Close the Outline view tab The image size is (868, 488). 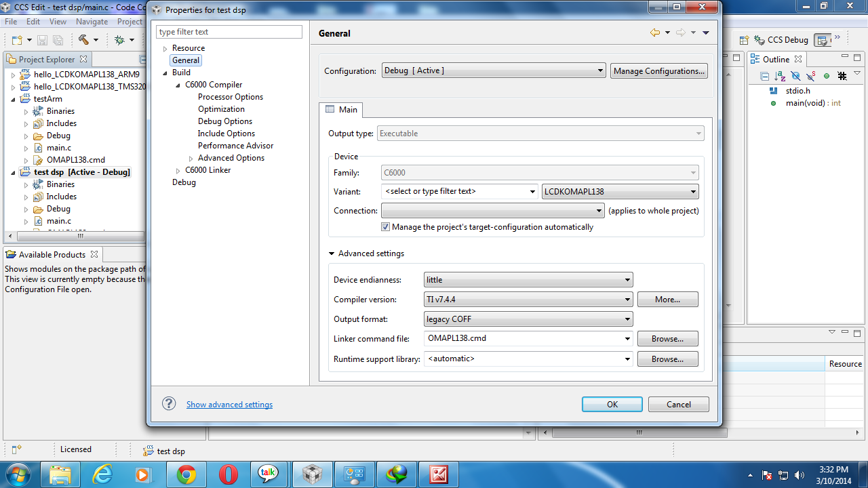pos(798,59)
